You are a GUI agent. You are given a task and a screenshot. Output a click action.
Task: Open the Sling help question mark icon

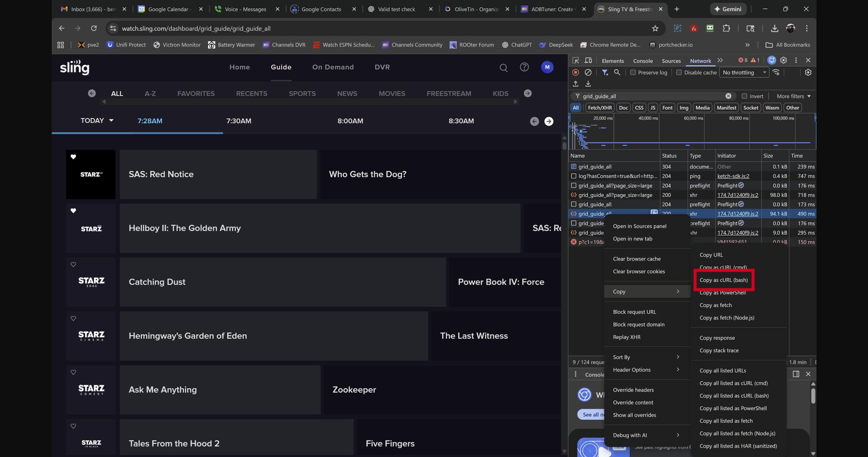coord(524,67)
